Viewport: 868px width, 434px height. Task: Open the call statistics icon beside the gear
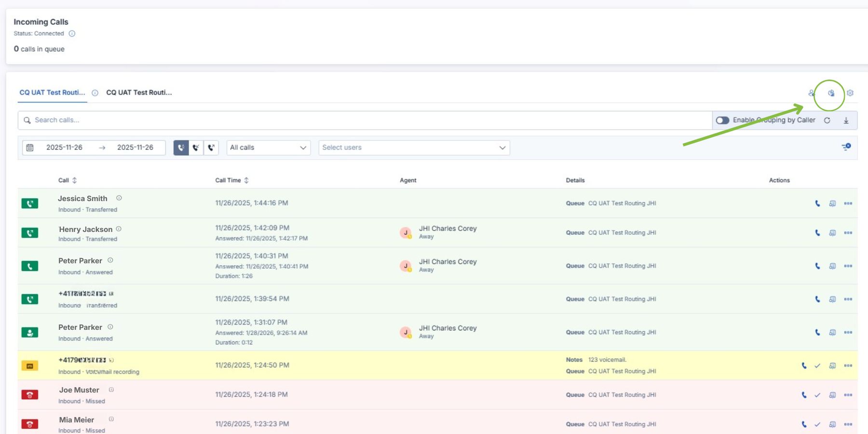(x=831, y=93)
